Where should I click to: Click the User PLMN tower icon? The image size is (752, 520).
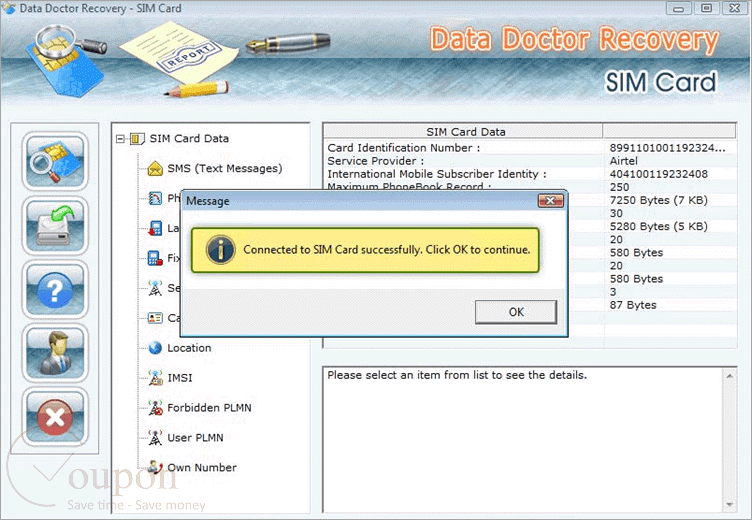(x=155, y=437)
